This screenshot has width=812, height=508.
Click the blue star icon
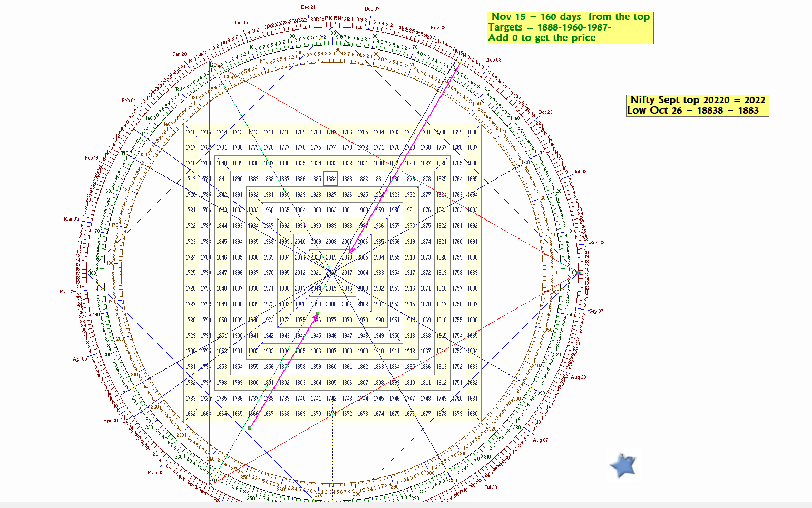pos(623,465)
